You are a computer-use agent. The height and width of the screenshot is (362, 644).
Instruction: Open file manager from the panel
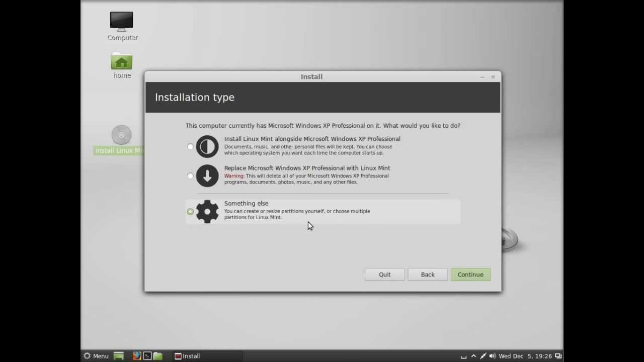[x=158, y=356]
